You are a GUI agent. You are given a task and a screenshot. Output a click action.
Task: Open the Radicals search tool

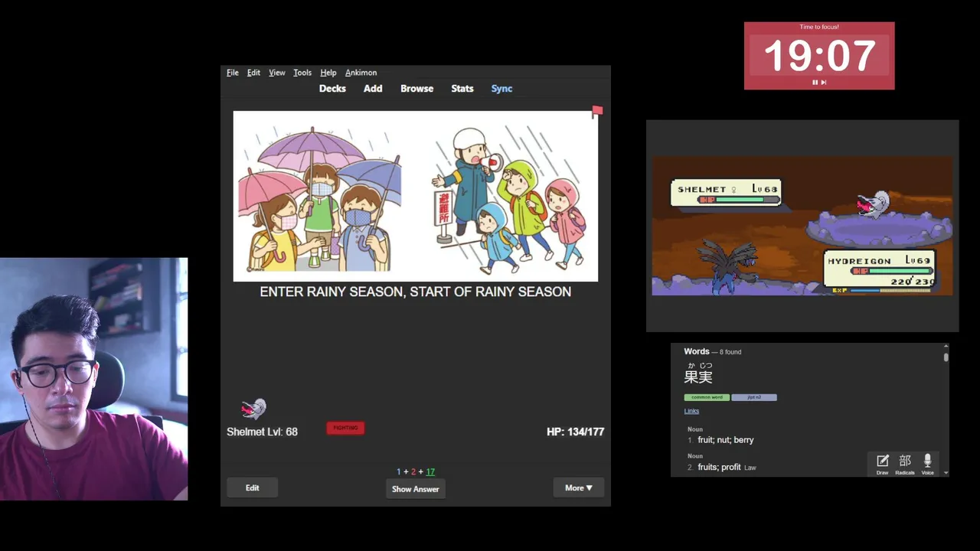[905, 464]
